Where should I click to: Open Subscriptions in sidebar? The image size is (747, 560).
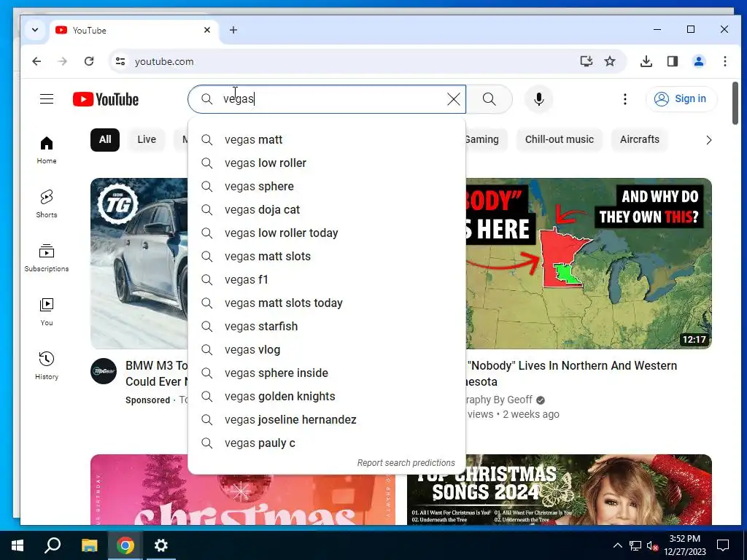pyautogui.click(x=46, y=257)
